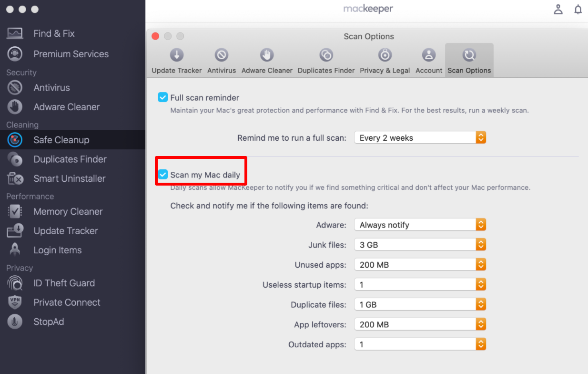Open Antivirus preferences tab
This screenshot has height=374, width=588.
coord(222,61)
